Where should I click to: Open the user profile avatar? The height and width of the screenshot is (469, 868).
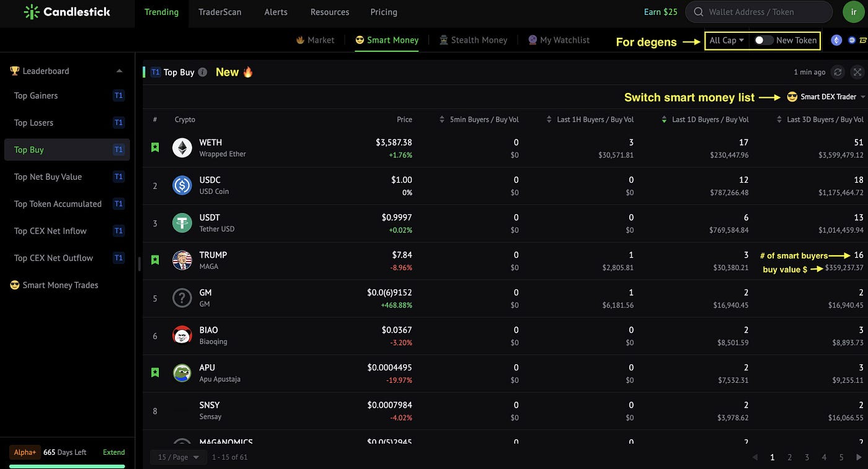[x=854, y=12]
